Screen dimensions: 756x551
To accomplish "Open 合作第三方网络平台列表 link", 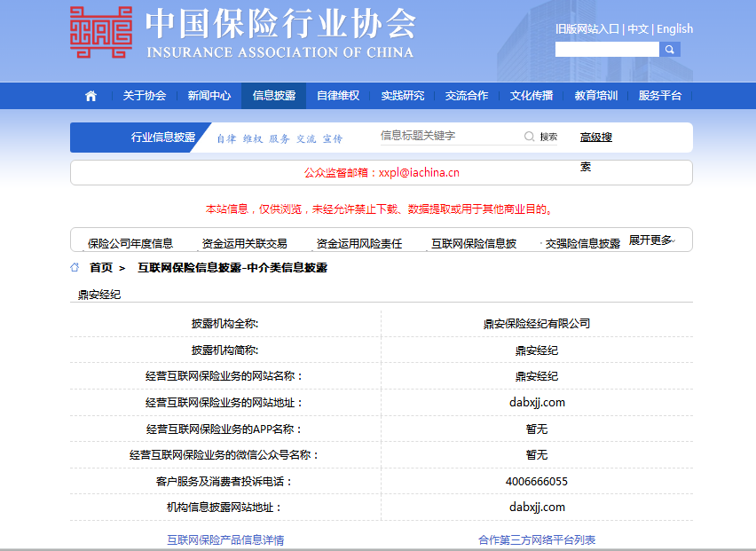I will coord(537,540).
